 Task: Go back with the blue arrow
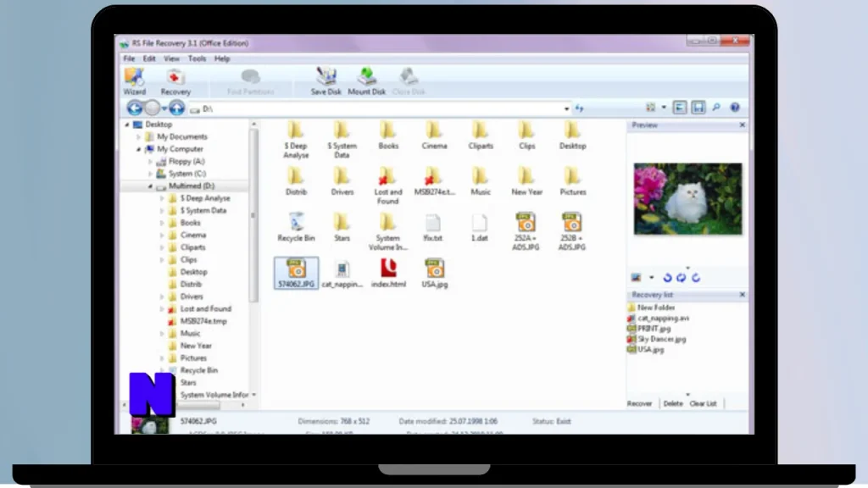coord(135,108)
